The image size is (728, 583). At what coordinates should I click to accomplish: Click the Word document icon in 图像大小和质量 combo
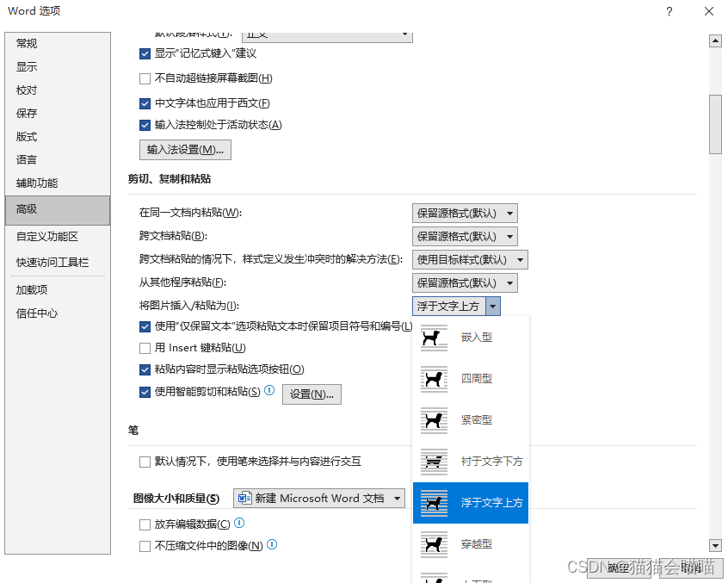click(244, 499)
